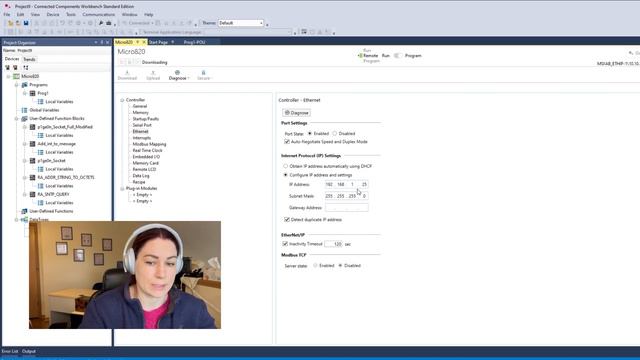
Task: Open the Diagnose dropdown arrow in Micro820 bar
Action: tap(189, 78)
